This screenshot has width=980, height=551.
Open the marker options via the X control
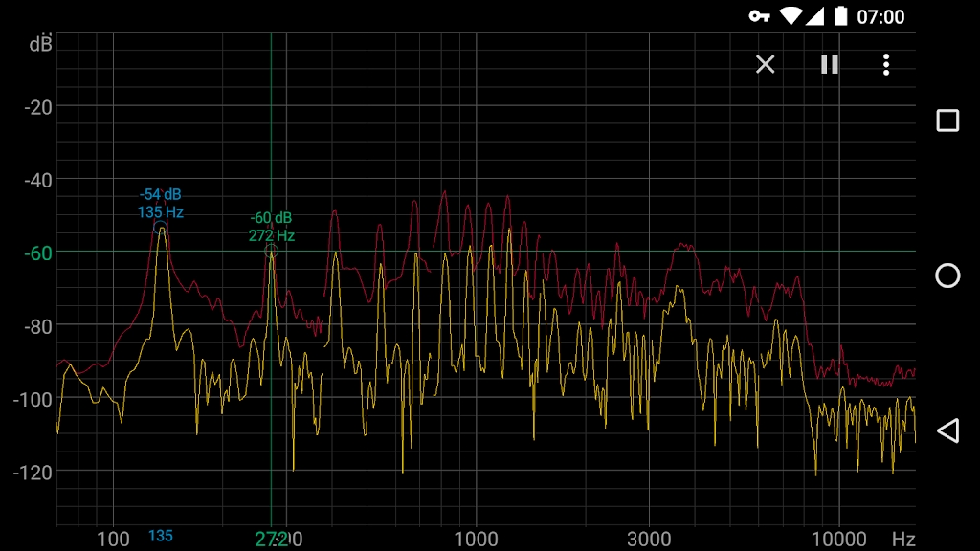tap(765, 64)
